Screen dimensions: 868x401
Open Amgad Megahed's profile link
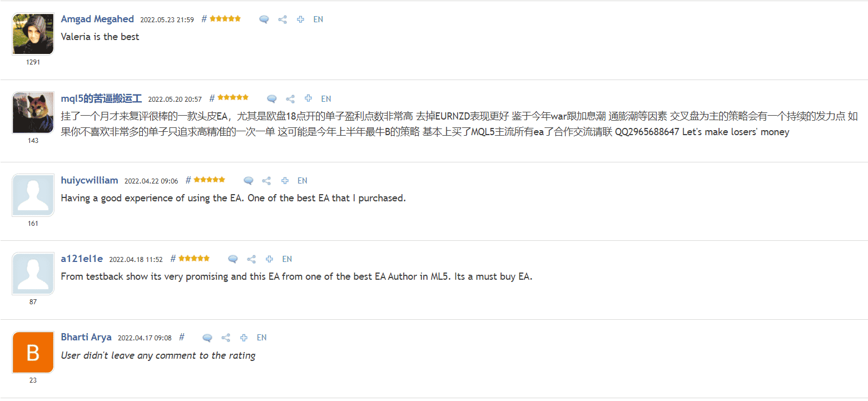click(x=97, y=19)
